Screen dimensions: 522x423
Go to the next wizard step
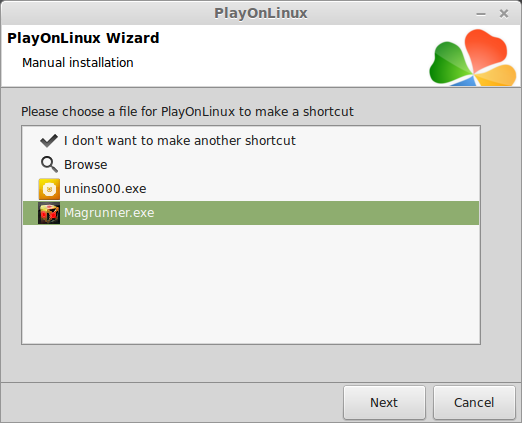384,402
